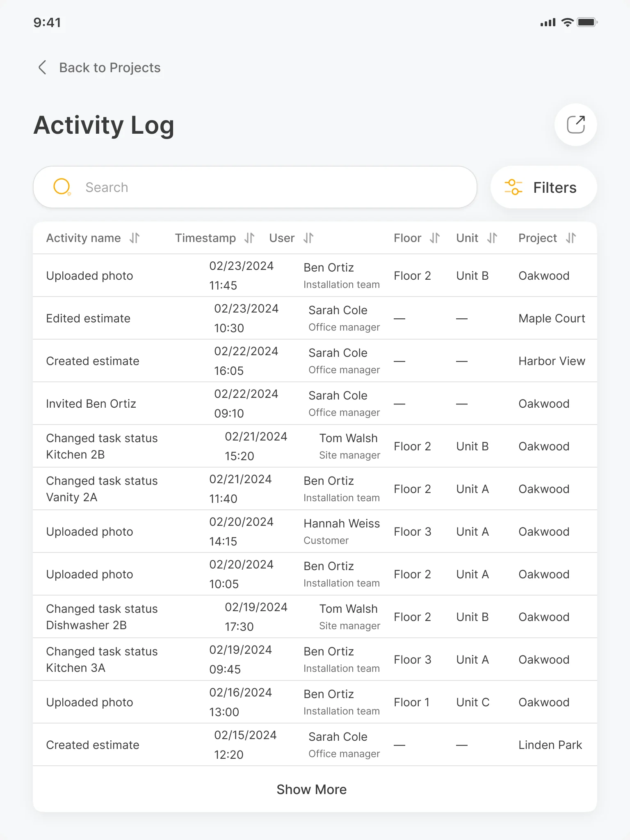Sort by User column arrows
The width and height of the screenshot is (630, 840).
click(x=308, y=238)
